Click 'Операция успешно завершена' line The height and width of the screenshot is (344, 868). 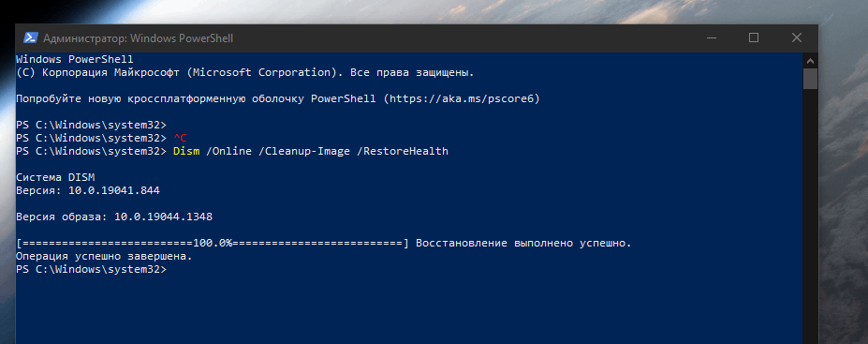pyautogui.click(x=104, y=257)
